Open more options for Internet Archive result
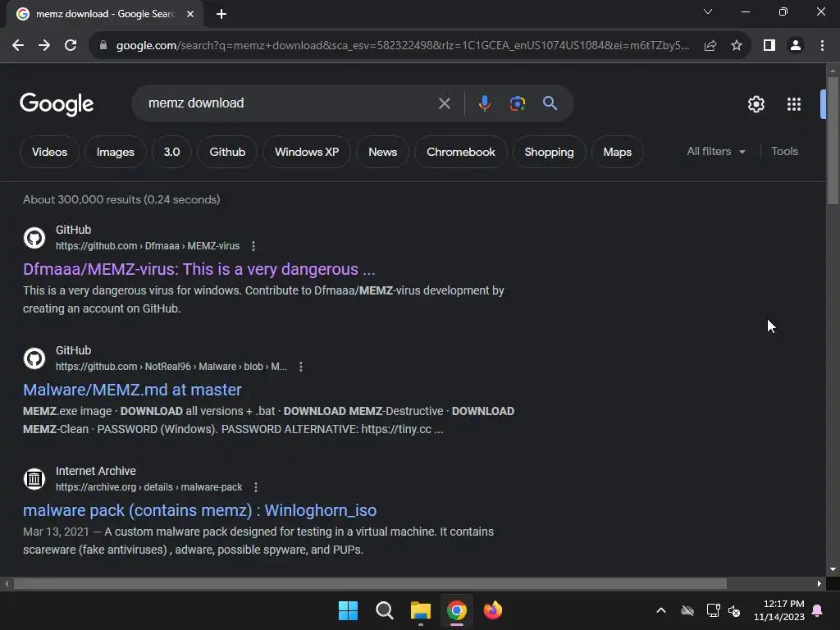The width and height of the screenshot is (840, 630). (256, 487)
